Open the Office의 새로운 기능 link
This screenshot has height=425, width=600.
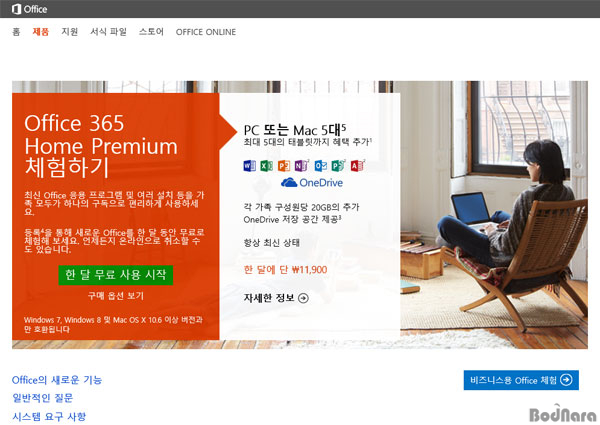[57, 380]
